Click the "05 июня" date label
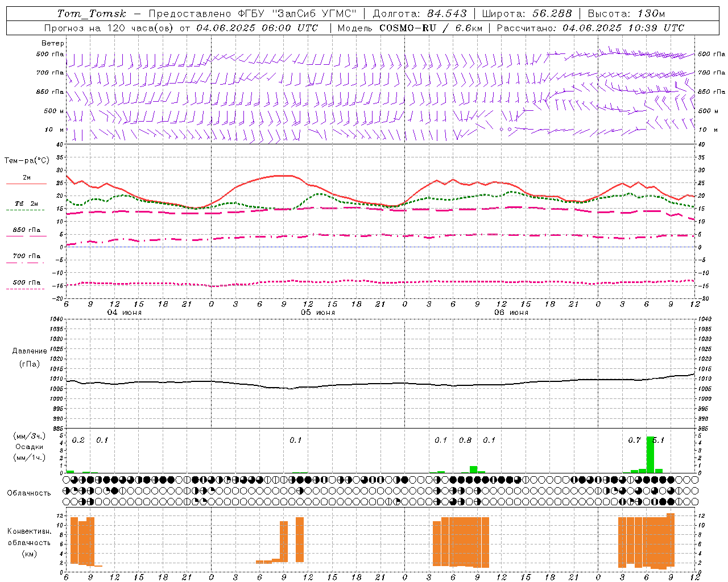 point(318,313)
